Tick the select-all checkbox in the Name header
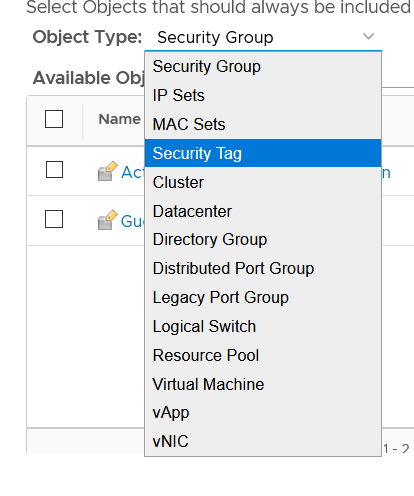This screenshot has width=414, height=496. (54, 119)
